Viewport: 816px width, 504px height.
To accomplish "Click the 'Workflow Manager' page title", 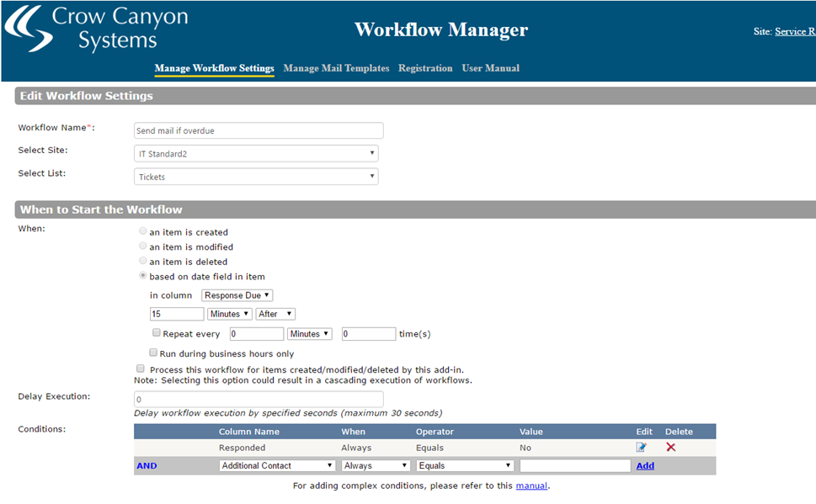I will pos(441,29).
